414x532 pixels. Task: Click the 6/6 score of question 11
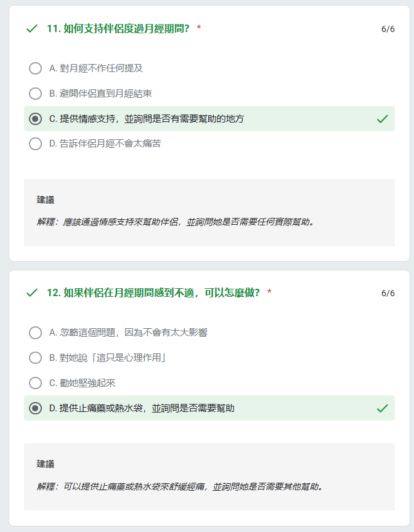click(x=388, y=29)
